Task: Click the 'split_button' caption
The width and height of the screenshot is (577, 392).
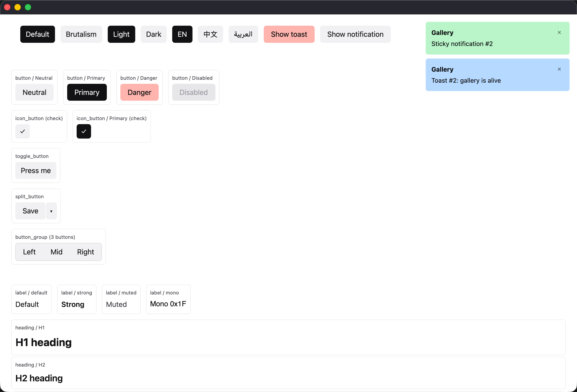Action: [30, 196]
